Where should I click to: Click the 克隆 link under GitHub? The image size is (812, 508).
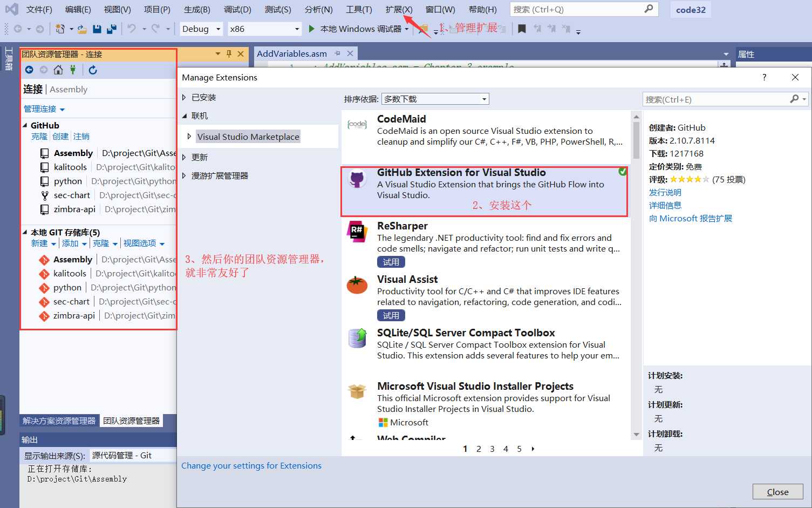tap(39, 137)
